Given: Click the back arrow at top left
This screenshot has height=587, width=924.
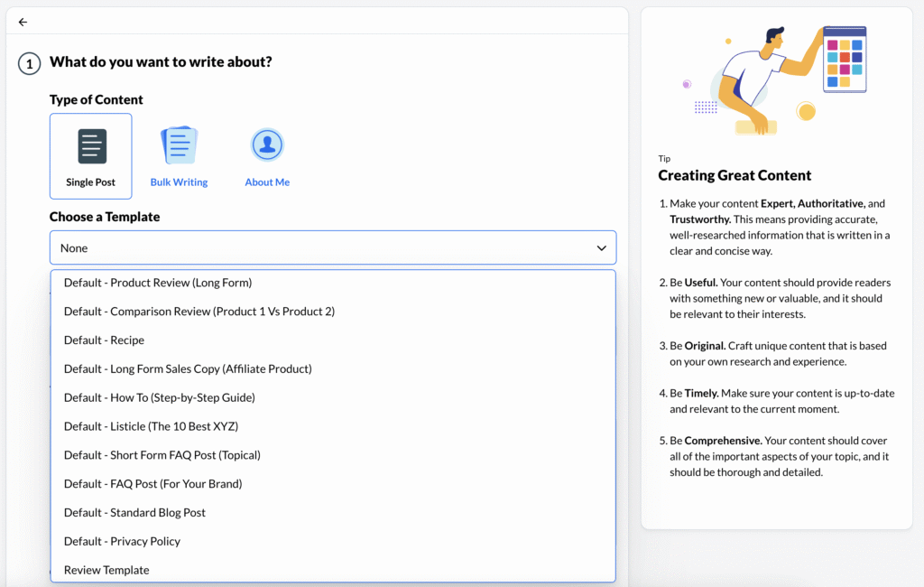Looking at the screenshot, I should pos(23,22).
